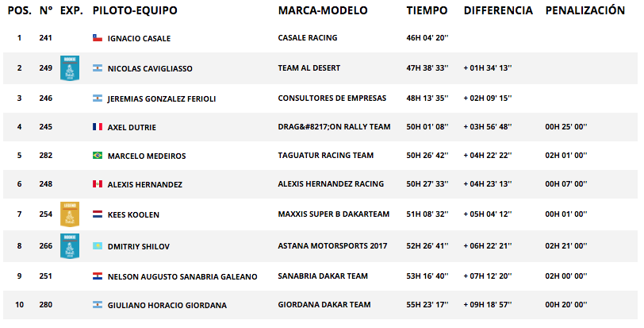Click the Legend badge for Kees Koolen
644x328 pixels.
[70, 214]
